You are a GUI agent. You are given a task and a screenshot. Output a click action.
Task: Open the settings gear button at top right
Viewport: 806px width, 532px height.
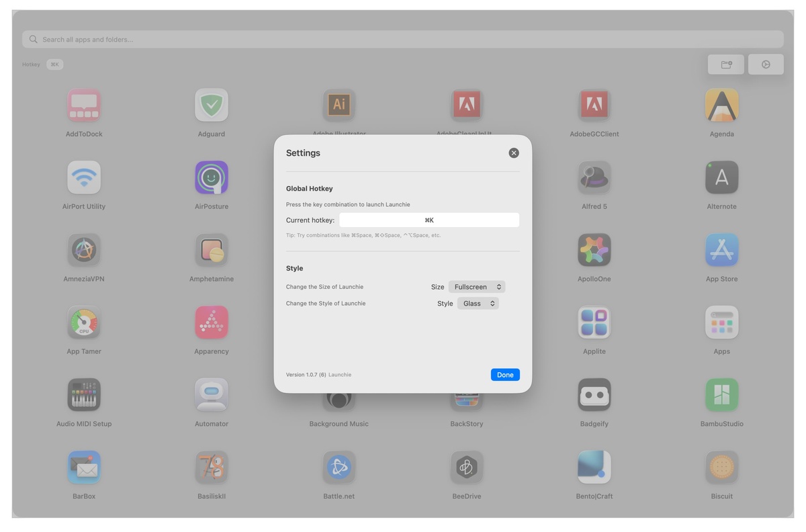766,64
